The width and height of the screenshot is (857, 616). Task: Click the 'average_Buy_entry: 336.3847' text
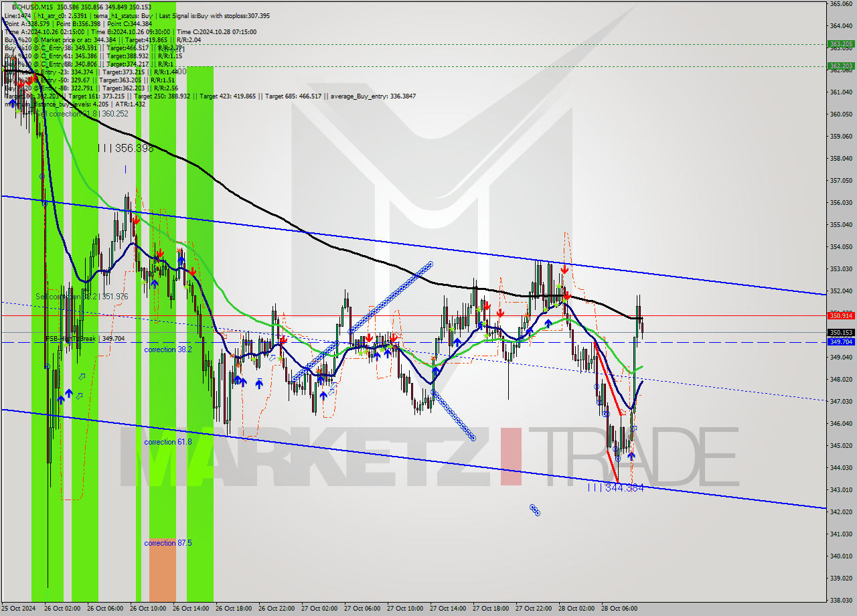point(373,96)
